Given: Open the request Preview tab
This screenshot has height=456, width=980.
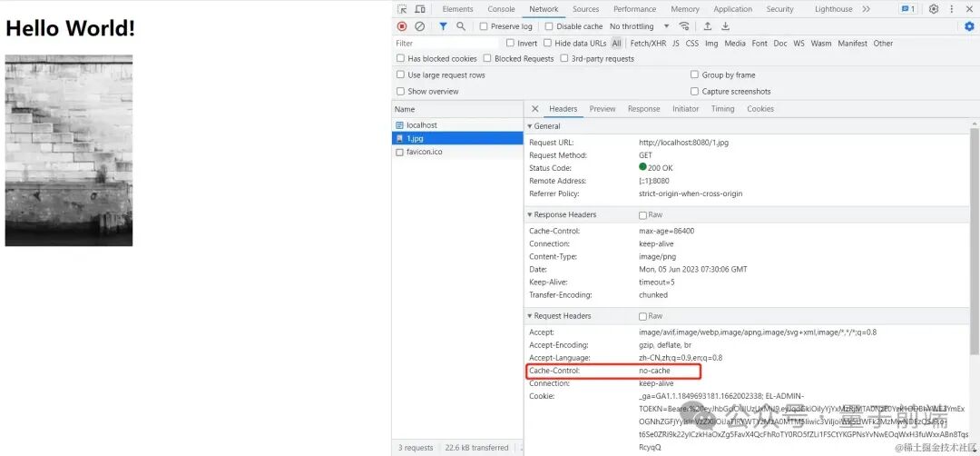Looking at the screenshot, I should [603, 109].
